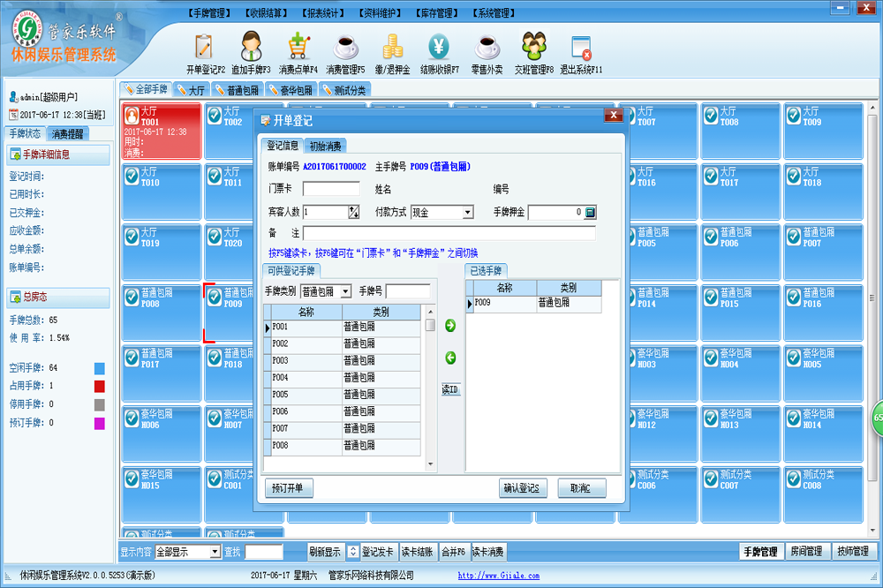The height and width of the screenshot is (588, 883).
Task: Open the 库存管理 menu
Action: (x=437, y=13)
